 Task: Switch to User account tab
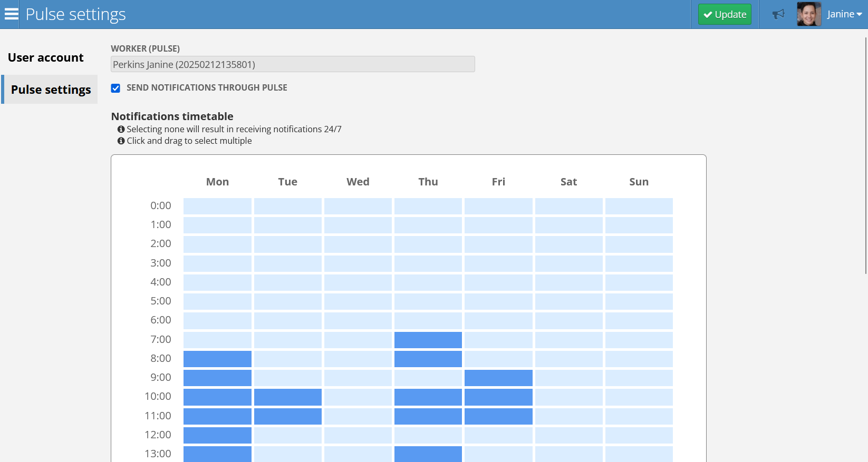click(x=46, y=57)
